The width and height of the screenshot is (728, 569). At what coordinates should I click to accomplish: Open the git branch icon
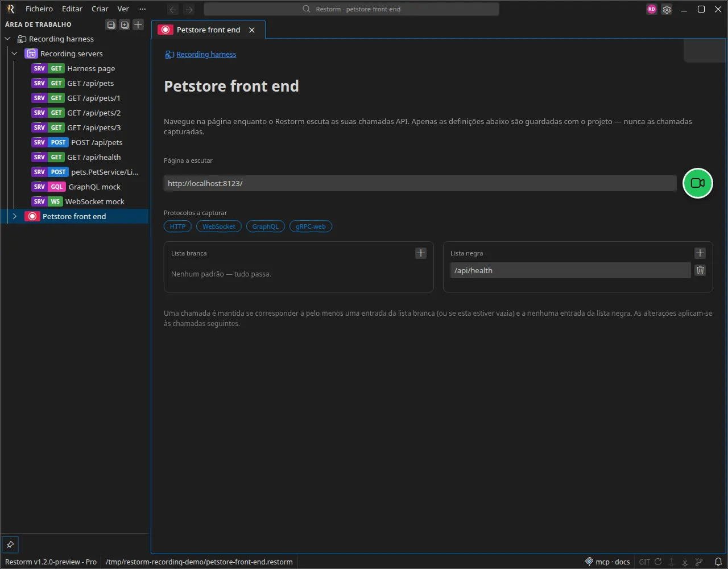coord(699,562)
